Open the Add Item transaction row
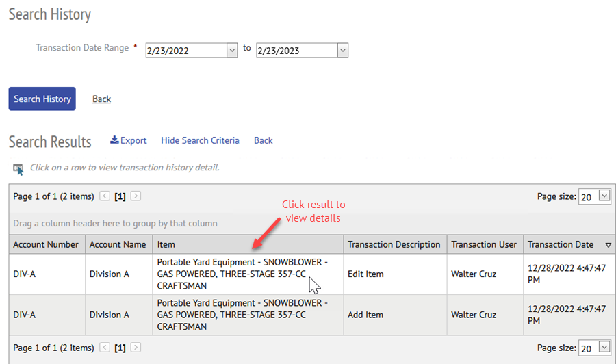 pos(312,315)
